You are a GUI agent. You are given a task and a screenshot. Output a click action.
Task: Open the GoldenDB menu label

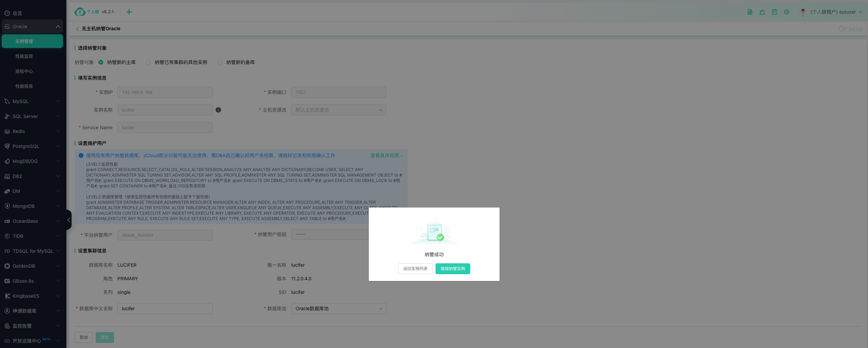pos(24,266)
